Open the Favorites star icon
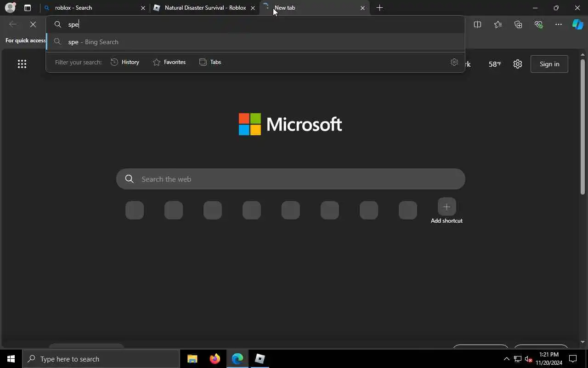The width and height of the screenshot is (588, 368). click(498, 24)
